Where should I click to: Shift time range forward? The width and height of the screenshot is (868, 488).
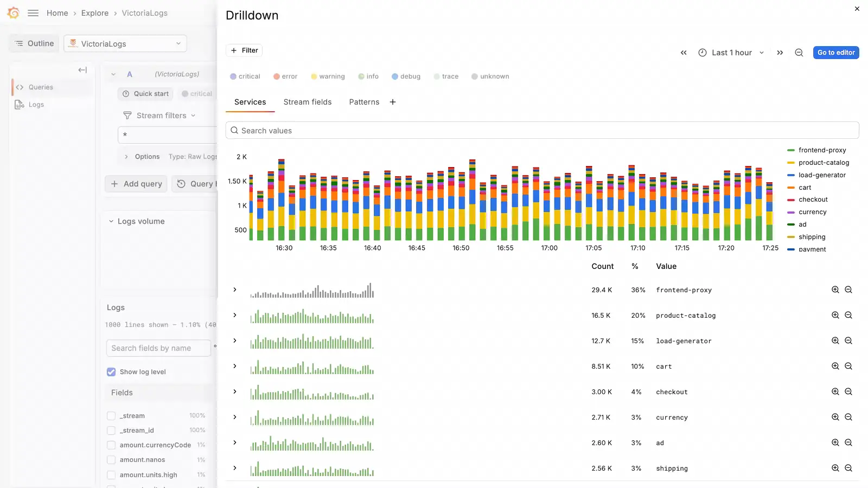click(x=780, y=53)
